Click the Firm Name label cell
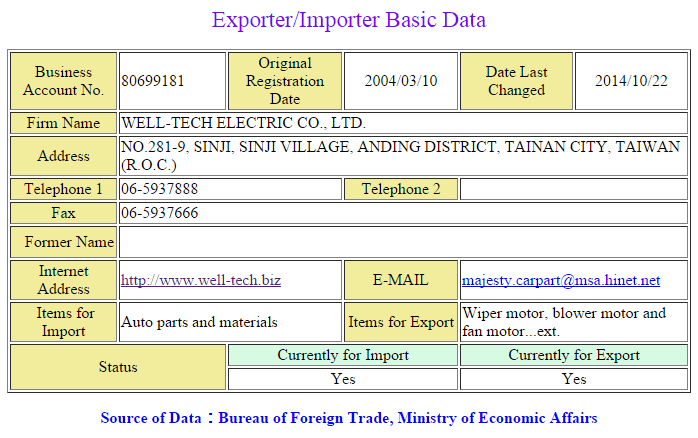 coord(63,123)
